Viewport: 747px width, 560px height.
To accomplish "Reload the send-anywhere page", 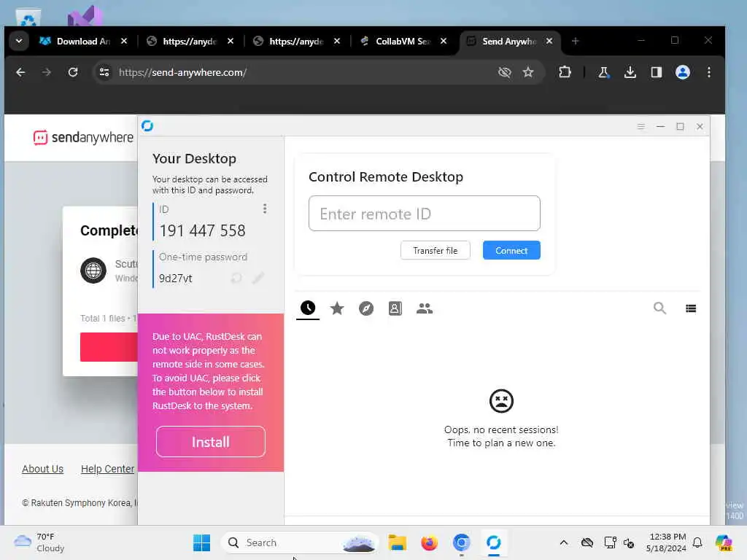I will 73,72.
